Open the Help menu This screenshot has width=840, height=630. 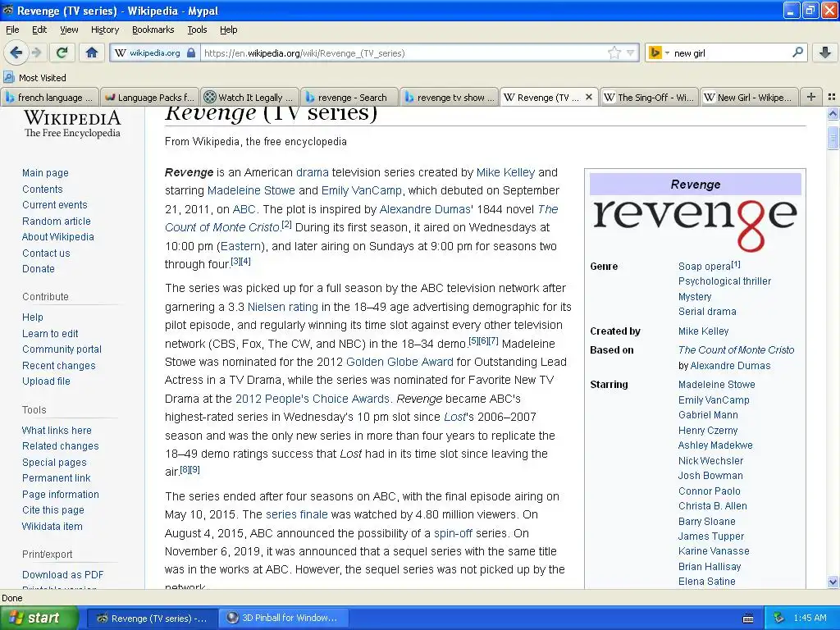228,30
